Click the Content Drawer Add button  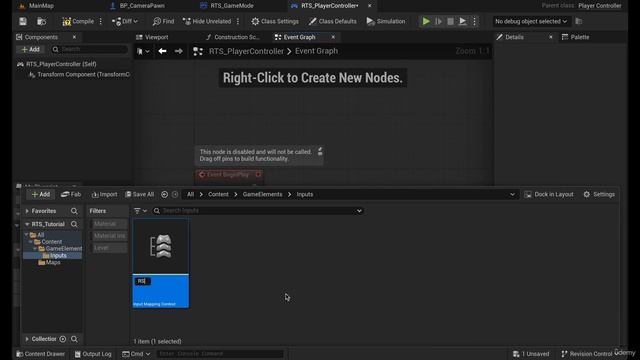tap(41, 195)
